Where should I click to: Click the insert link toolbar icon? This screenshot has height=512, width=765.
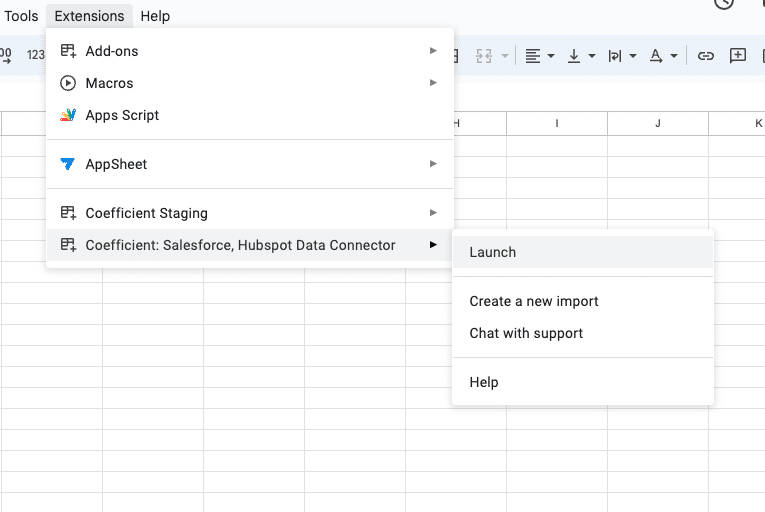click(705, 56)
